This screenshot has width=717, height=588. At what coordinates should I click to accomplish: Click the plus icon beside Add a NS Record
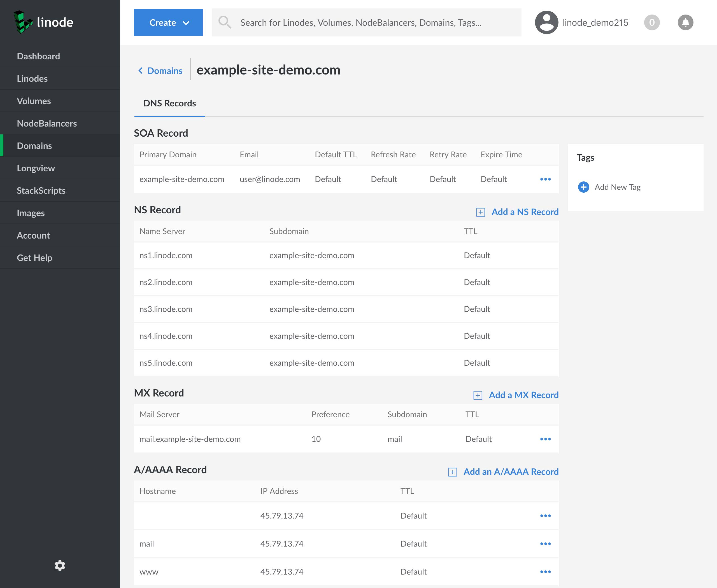pyautogui.click(x=481, y=212)
